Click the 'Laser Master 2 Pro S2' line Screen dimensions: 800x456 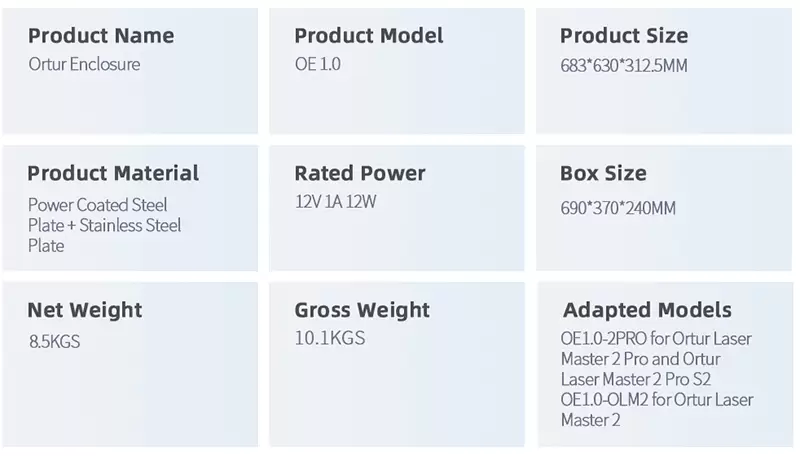[x=638, y=379]
